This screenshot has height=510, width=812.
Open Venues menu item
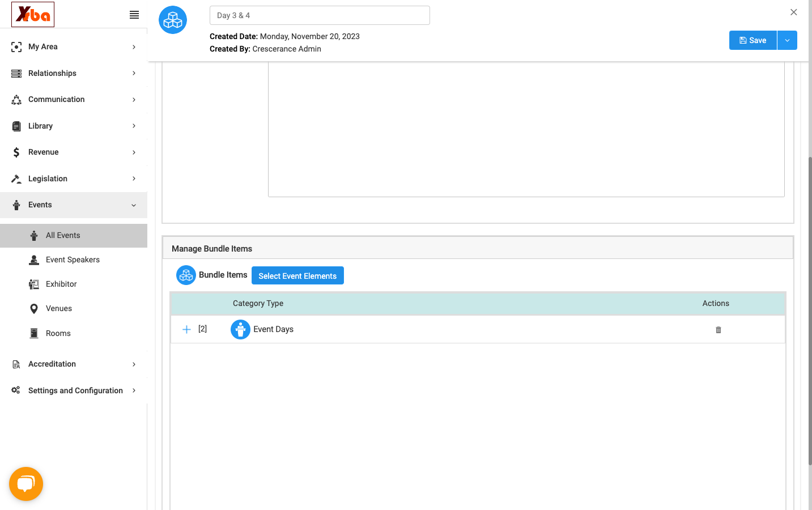74,309
